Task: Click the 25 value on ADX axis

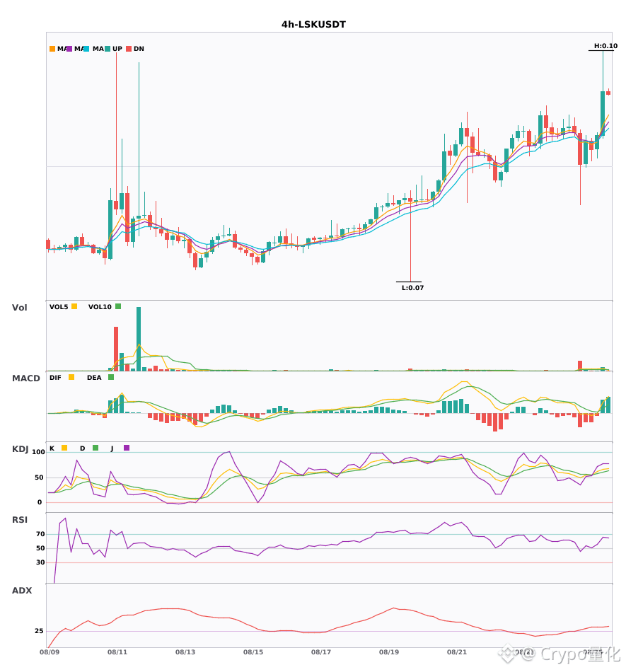Action: click(39, 631)
